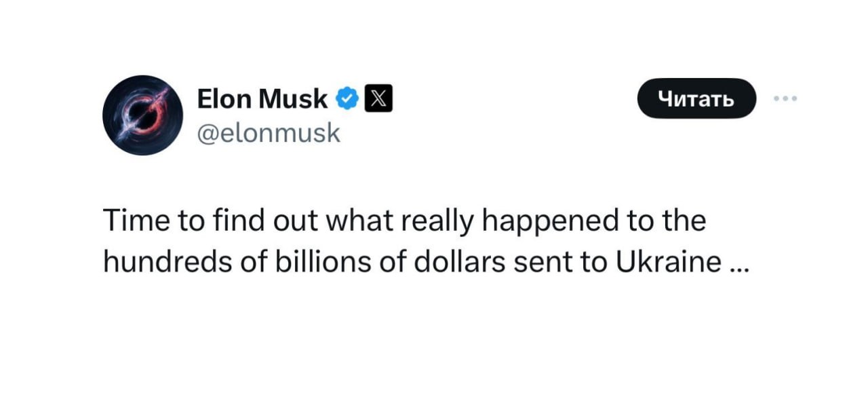Image resolution: width=868 pixels, height=393 pixels.
Task: Click the Читать follow button
Action: pyautogui.click(x=696, y=98)
